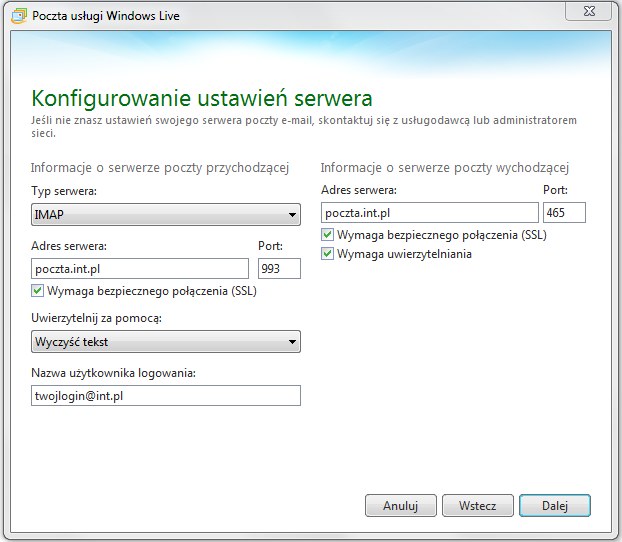This screenshot has height=542, width=622.
Task: Click the login username field
Action: pos(166,396)
